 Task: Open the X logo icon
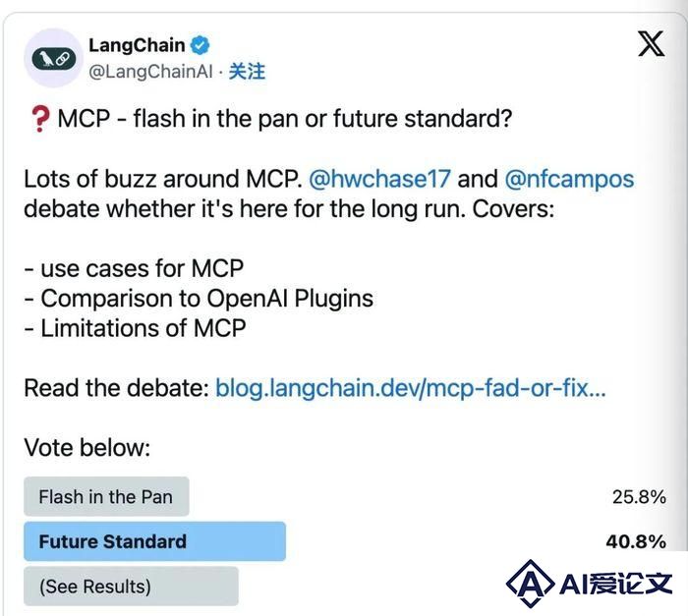651,44
